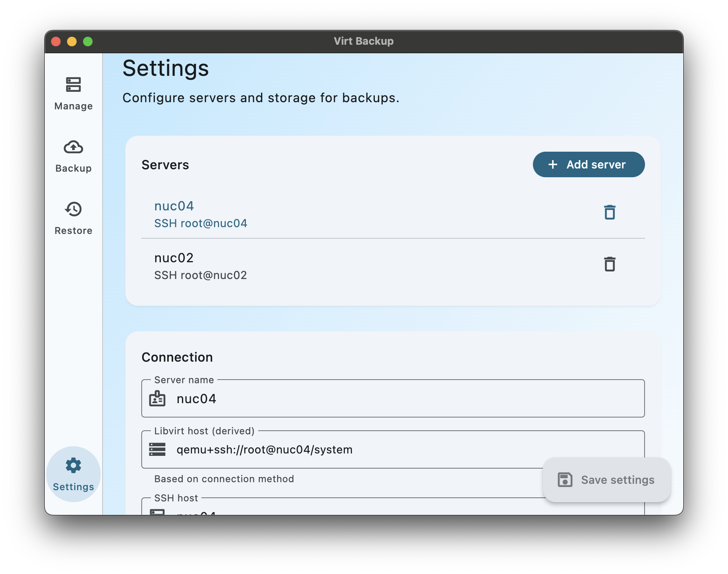Delete server nuc04 using its trash icon
Screen dimensions: 728x574
click(610, 212)
